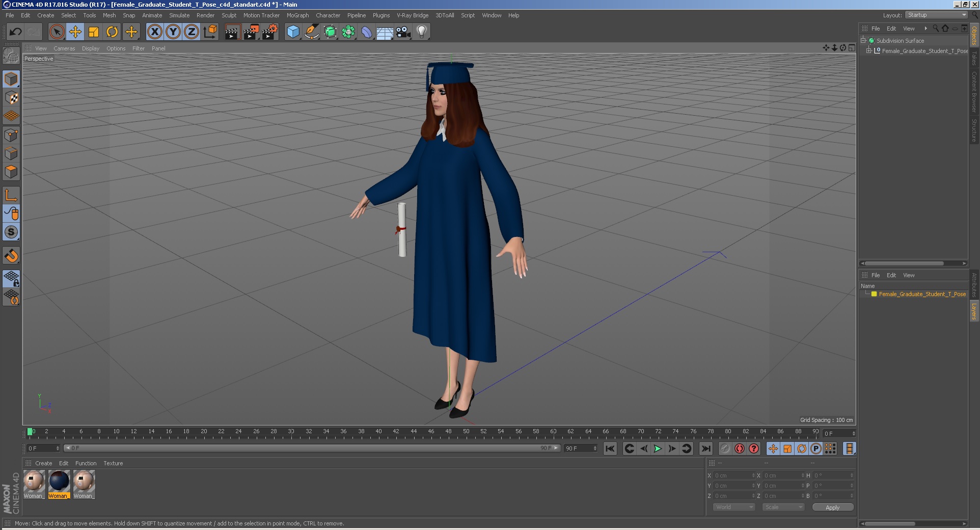This screenshot has height=530, width=980.
Task: Switch to the Structure tab
Action: pos(974,130)
